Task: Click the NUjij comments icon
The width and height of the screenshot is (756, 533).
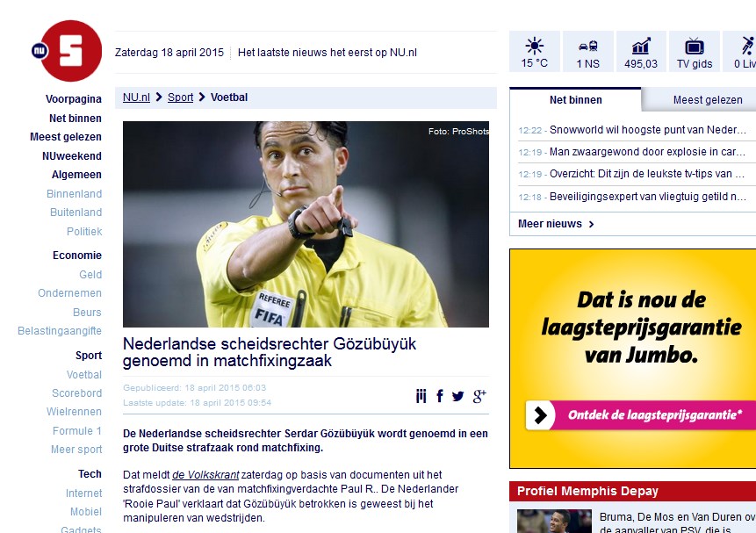Action: tap(421, 397)
